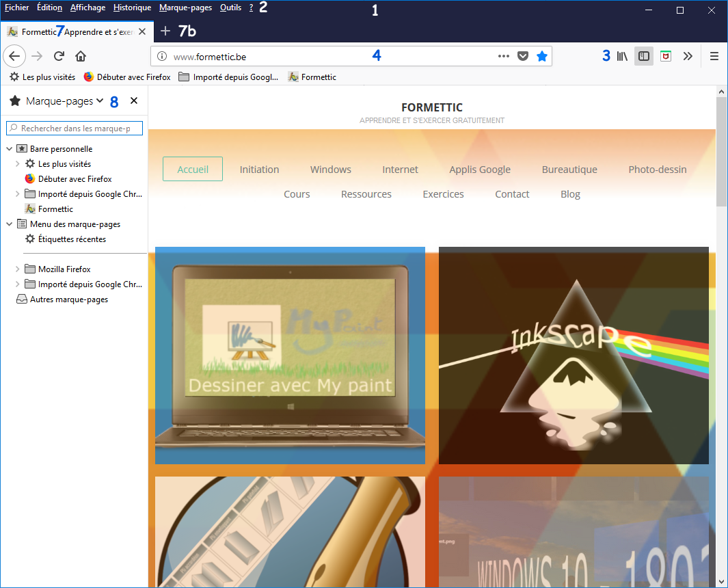Open Marque-pages menu in menu bar
The height and width of the screenshot is (588, 728).
(186, 8)
